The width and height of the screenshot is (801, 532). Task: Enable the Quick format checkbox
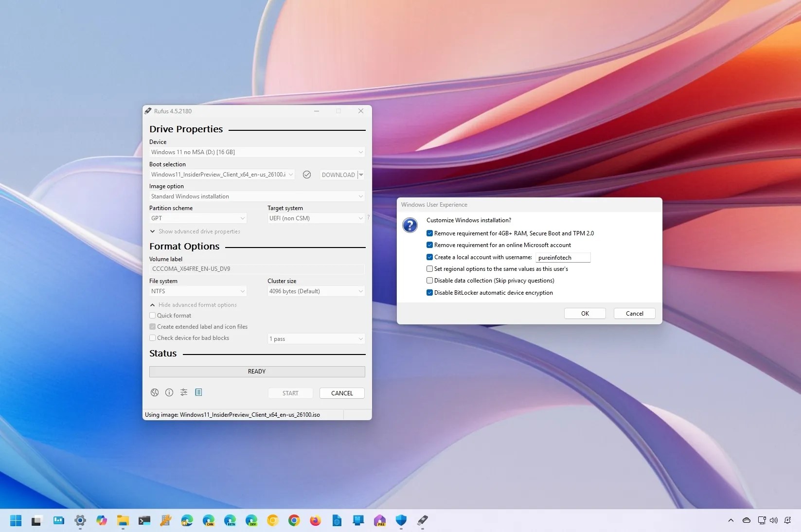point(152,316)
